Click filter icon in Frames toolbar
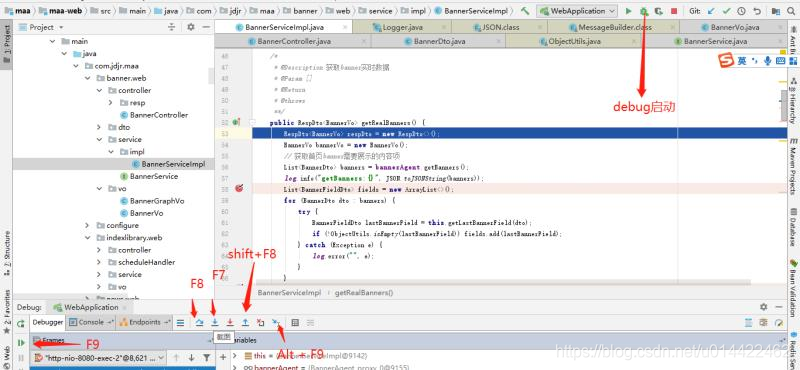The height and width of the screenshot is (370, 800). pyautogui.click(x=206, y=358)
